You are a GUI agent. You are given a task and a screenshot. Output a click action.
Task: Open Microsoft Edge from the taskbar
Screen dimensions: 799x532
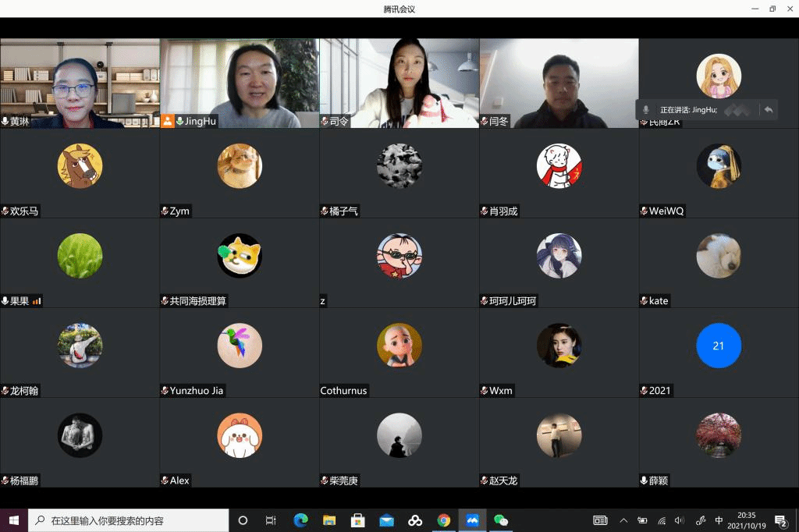[x=300, y=520]
